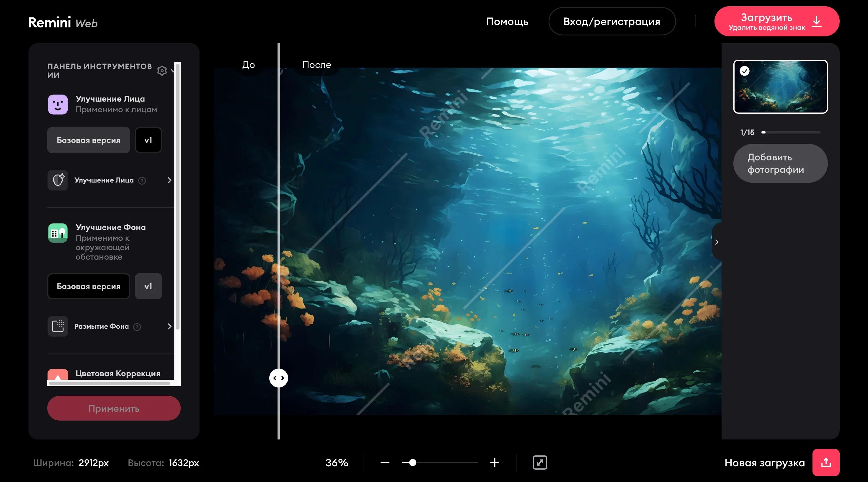868x482 pixels.
Task: Collapse the right photos panel arrow
Action: click(x=717, y=242)
